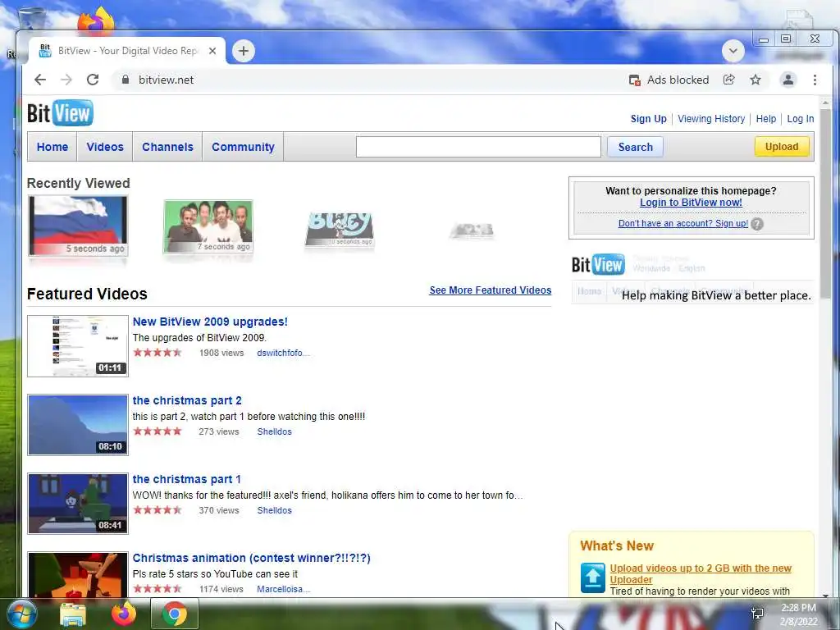This screenshot has width=840, height=630.
Task: Click the Sign Up link at top
Action: pos(648,119)
